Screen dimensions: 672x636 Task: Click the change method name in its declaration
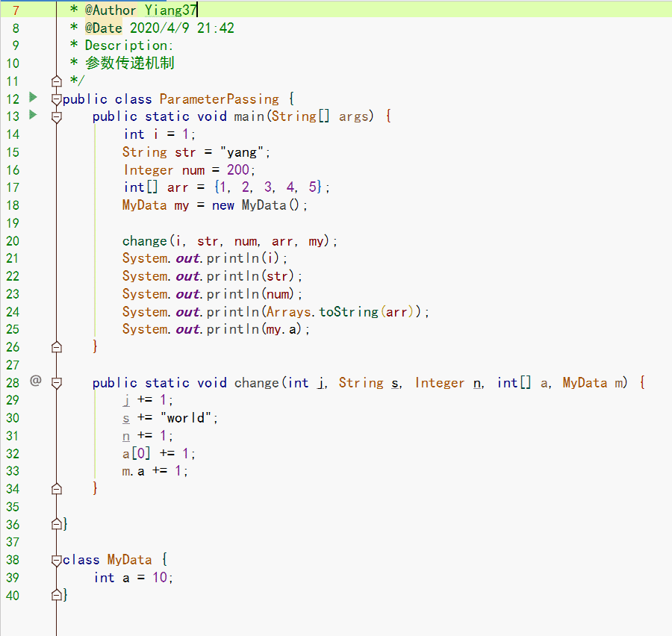coord(257,382)
